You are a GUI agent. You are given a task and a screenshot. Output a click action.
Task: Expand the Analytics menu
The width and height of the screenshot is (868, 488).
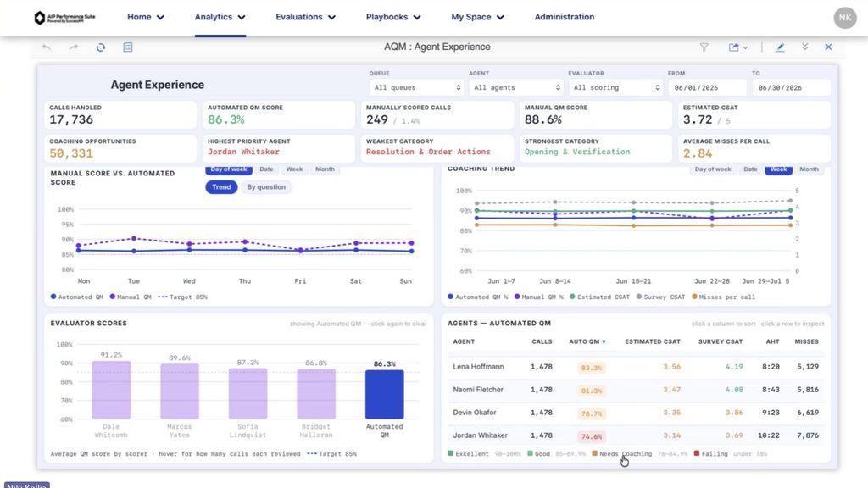tap(220, 17)
